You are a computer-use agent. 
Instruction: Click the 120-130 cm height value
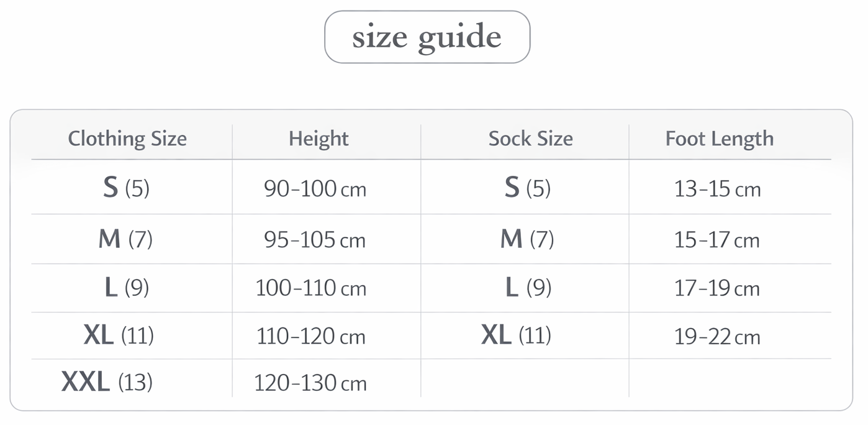[x=310, y=383]
